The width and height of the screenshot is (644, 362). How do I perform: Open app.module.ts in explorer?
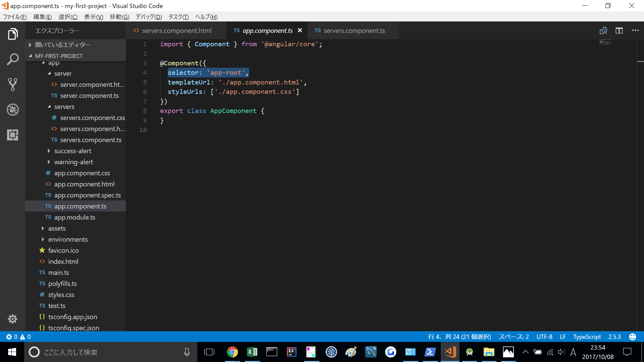coord(74,217)
